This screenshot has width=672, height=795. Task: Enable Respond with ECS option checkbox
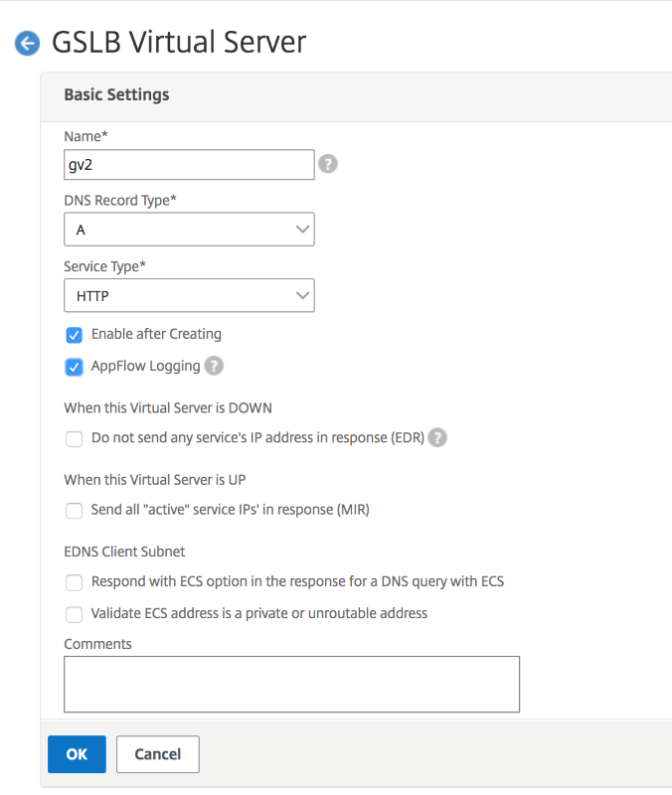point(74,582)
